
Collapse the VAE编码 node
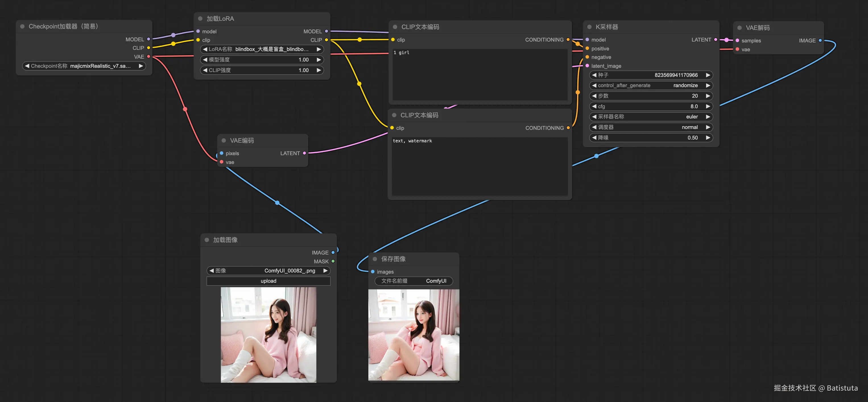pos(224,140)
